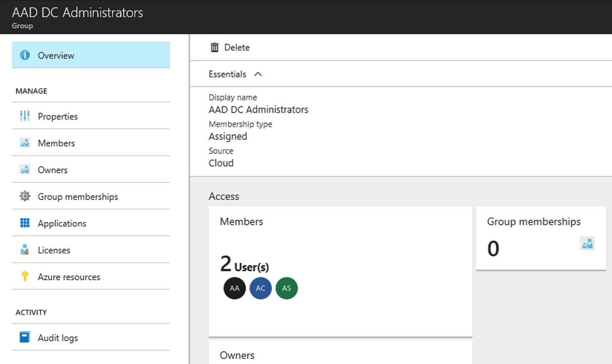Click the Display name value AAD DC Administrators

tap(258, 109)
